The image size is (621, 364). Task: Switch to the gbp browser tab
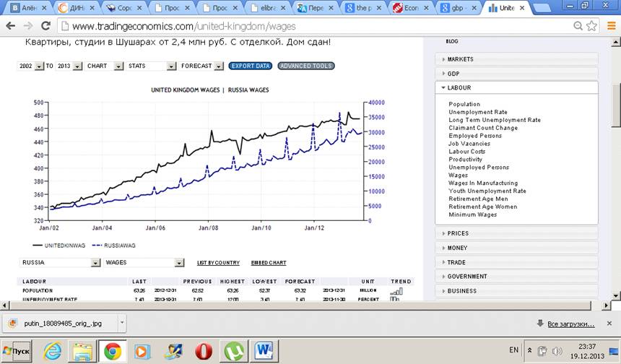pos(460,8)
